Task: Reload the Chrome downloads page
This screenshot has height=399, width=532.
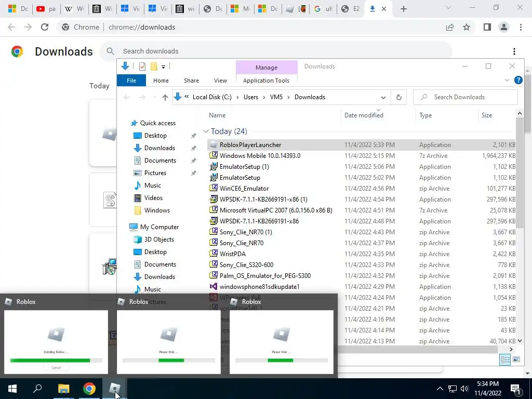Action: click(x=45, y=27)
